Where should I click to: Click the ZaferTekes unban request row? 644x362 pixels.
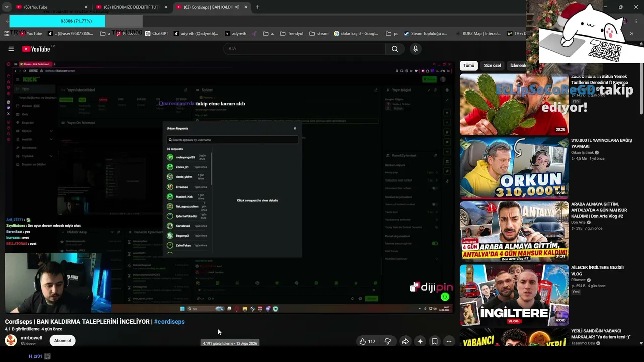[x=188, y=245]
